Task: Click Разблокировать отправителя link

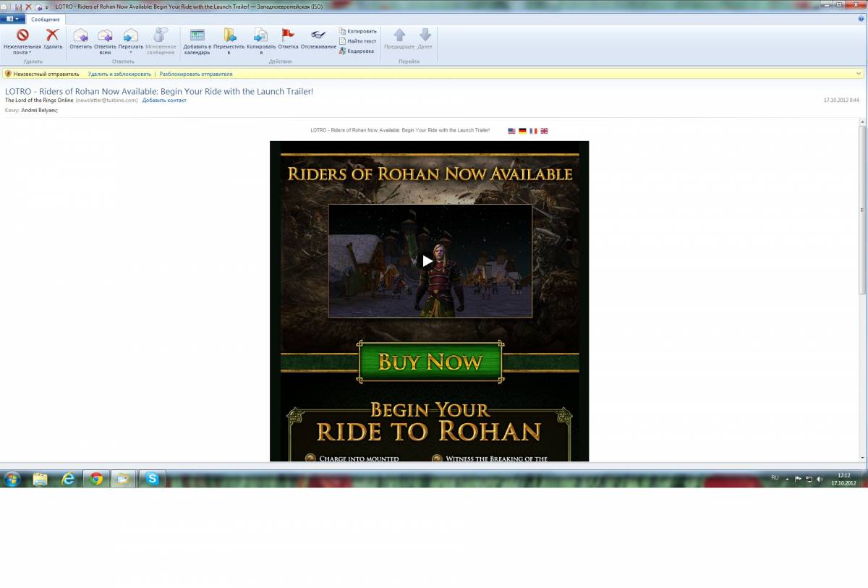Action: pyautogui.click(x=196, y=74)
